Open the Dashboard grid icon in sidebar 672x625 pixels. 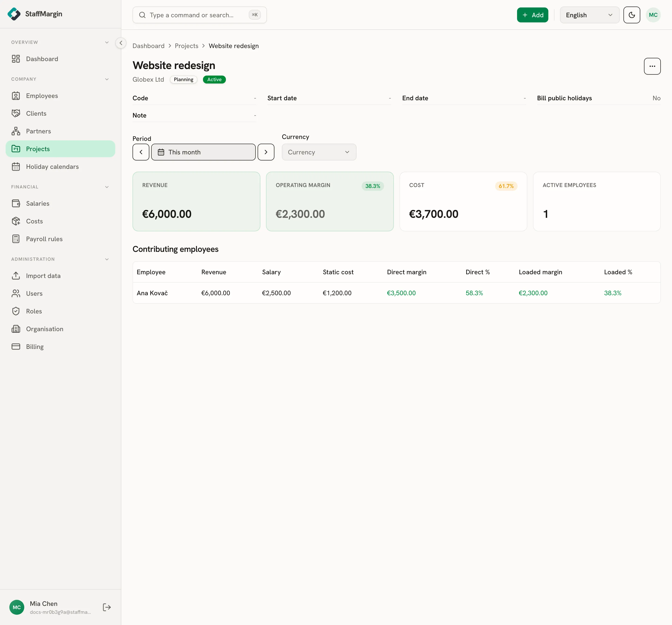16,59
